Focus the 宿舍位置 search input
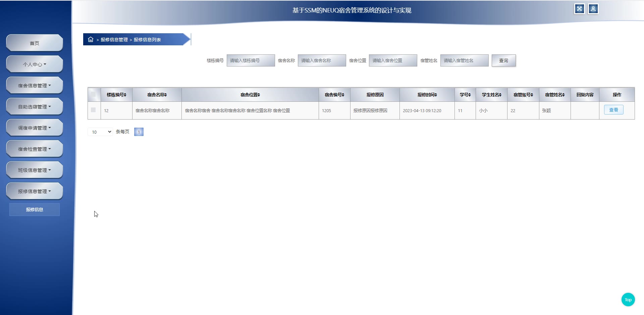The height and width of the screenshot is (315, 644). pos(393,60)
